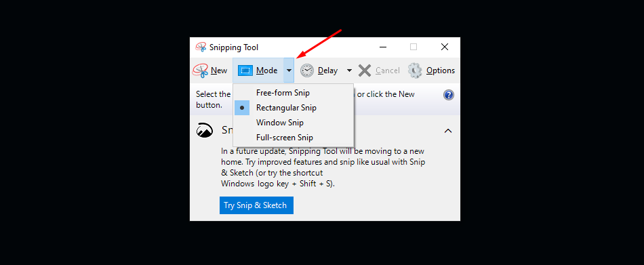Click the Options button label

tap(441, 70)
